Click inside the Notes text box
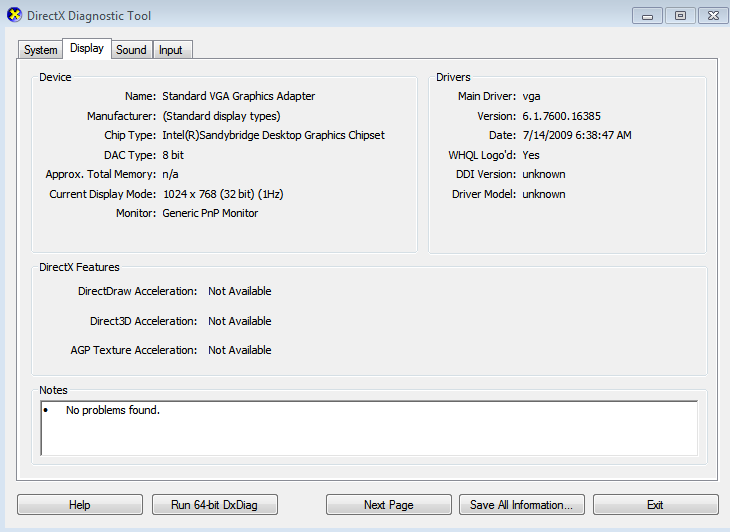The width and height of the screenshot is (730, 532). coord(369,428)
